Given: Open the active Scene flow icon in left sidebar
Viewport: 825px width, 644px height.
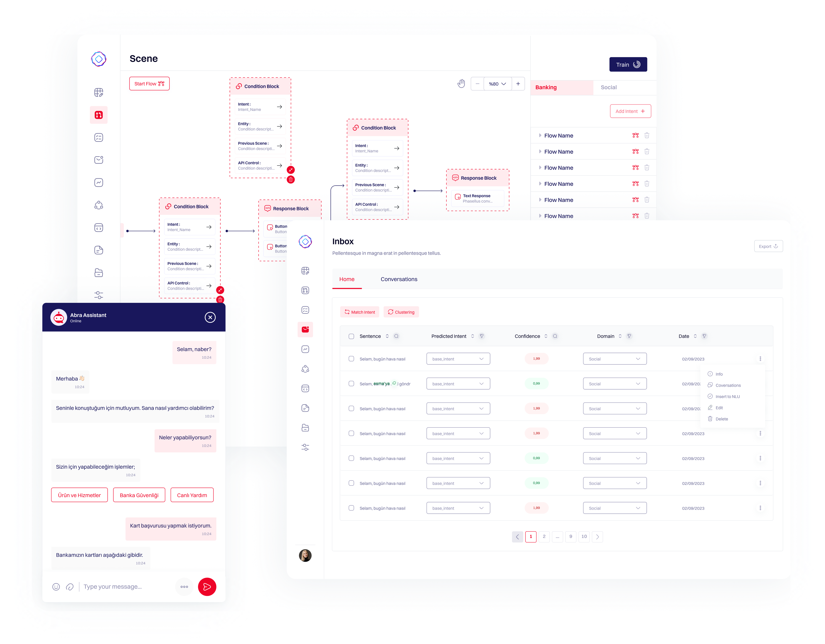Looking at the screenshot, I should pyautogui.click(x=99, y=115).
